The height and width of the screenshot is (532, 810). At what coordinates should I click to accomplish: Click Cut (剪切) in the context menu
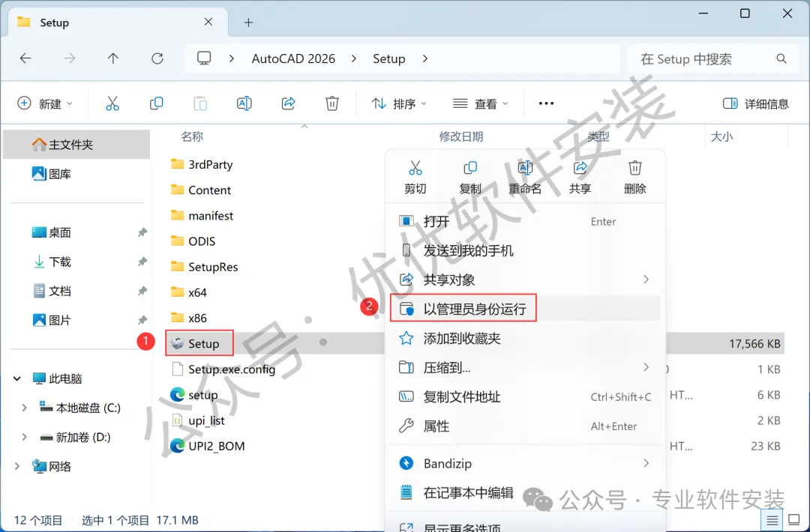[x=415, y=177]
